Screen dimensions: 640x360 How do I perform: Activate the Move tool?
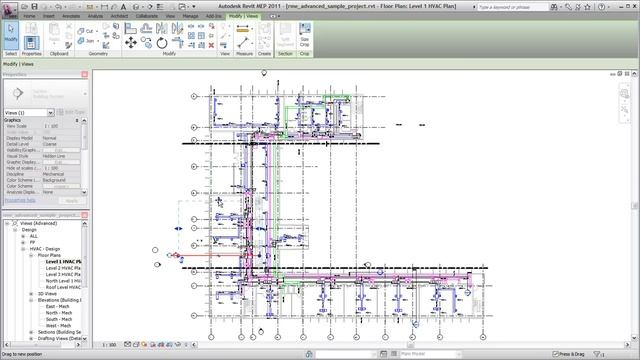131,42
